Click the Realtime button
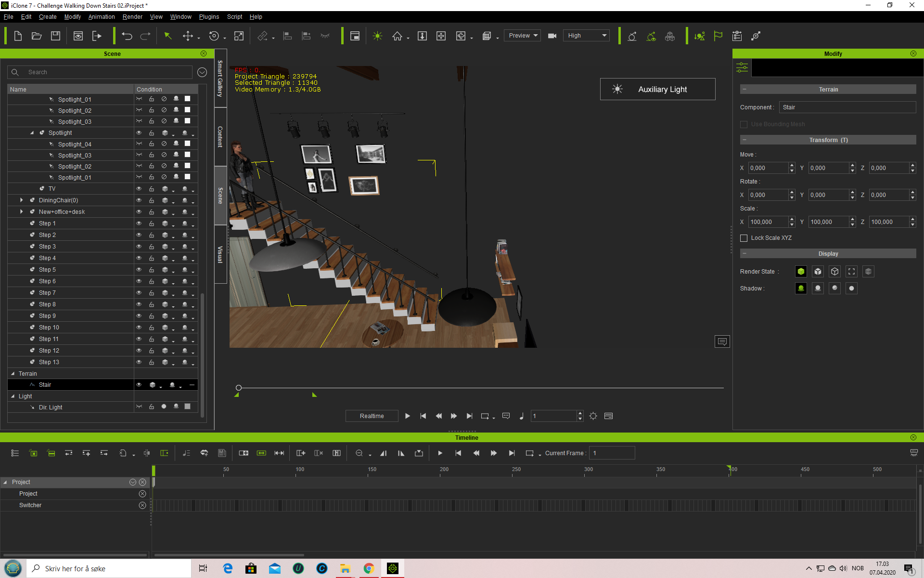The image size is (924, 578). (372, 416)
